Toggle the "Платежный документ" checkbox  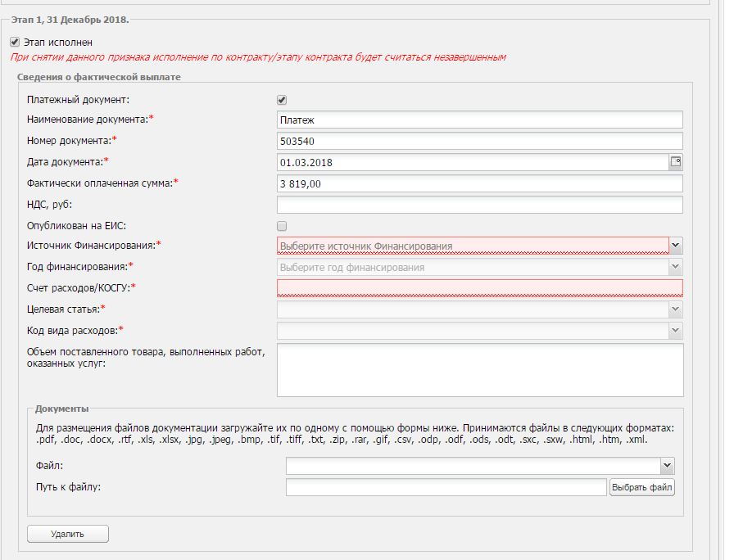point(282,100)
